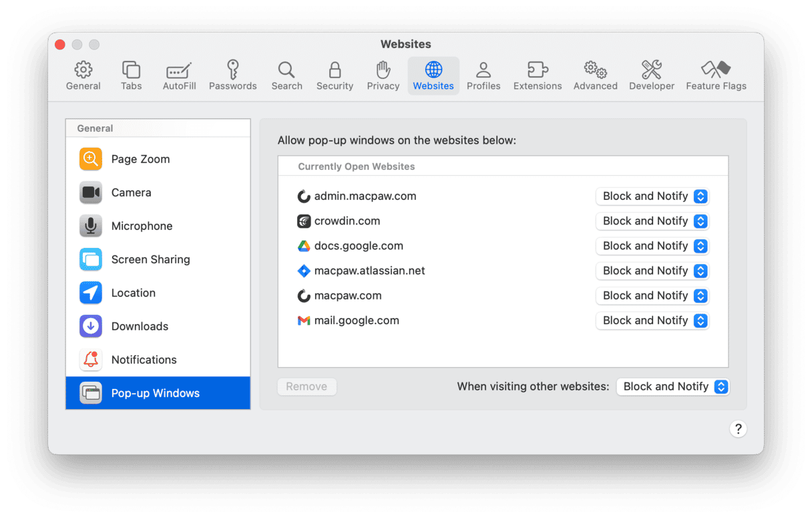The height and width of the screenshot is (518, 812).
Task: Open the 'When visiting other websites' dropdown
Action: pos(672,386)
